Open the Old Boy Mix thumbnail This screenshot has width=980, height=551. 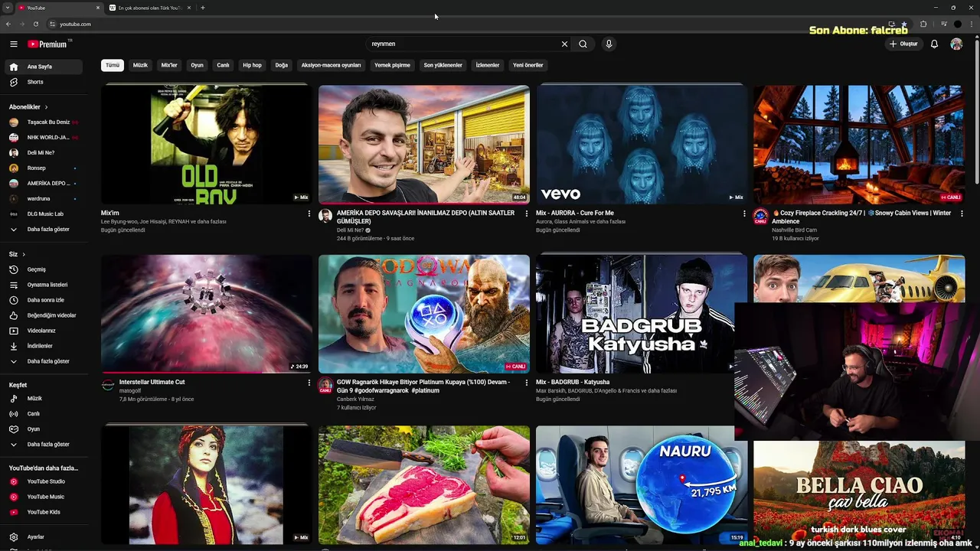[207, 144]
